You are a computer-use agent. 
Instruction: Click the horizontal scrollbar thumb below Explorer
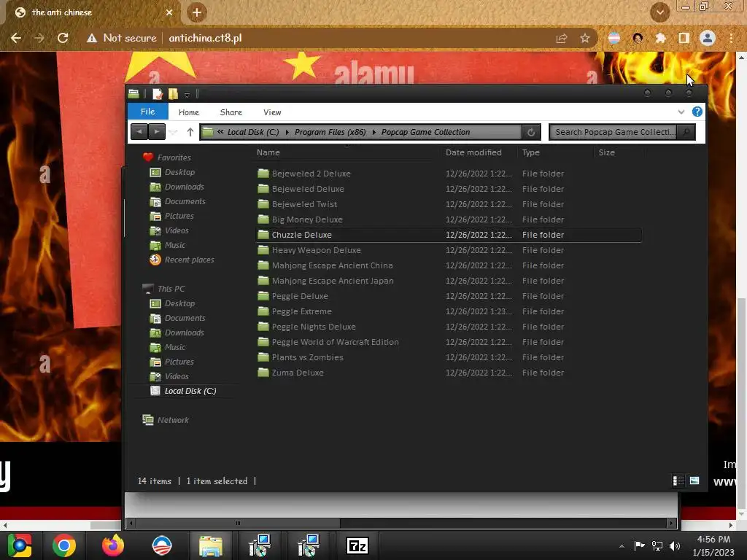tap(239, 523)
